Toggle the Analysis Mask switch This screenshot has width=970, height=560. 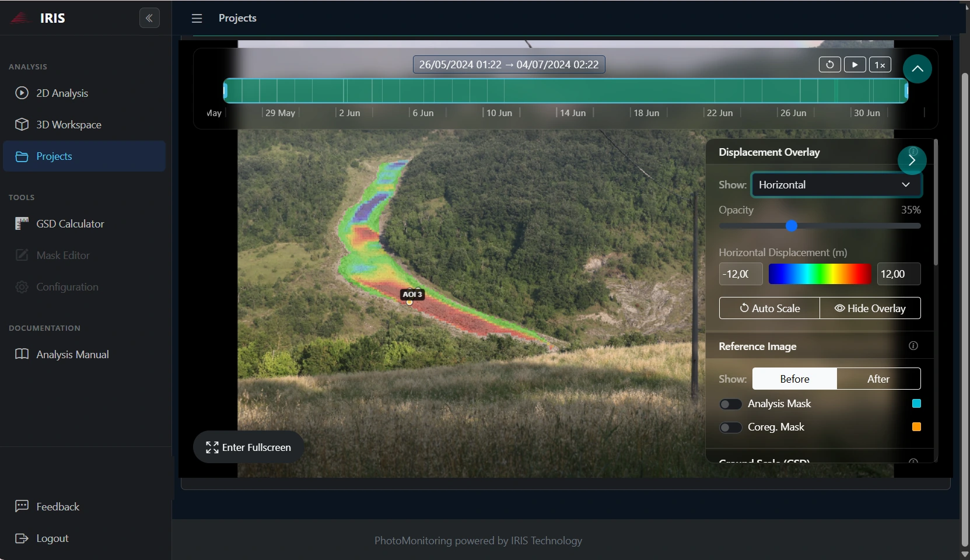click(730, 404)
